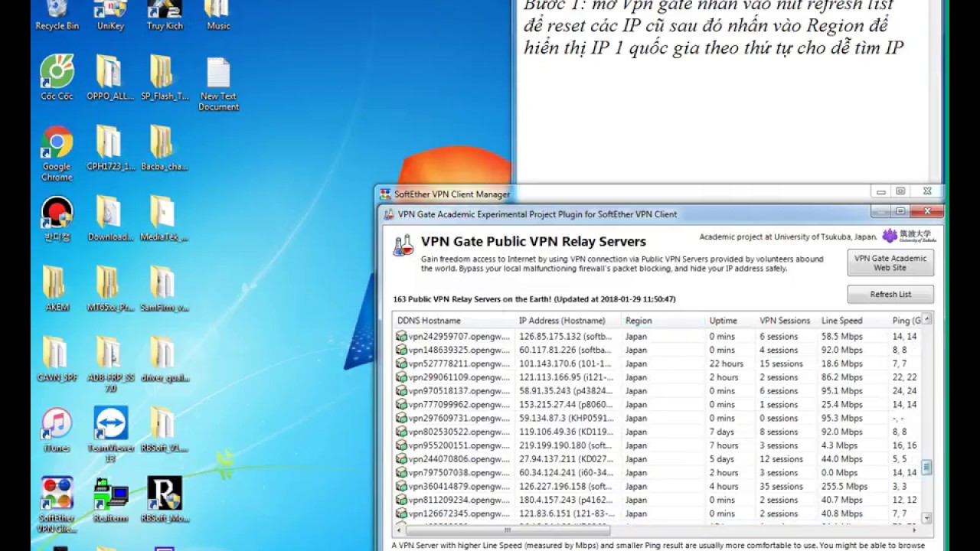Screen dimensions: 980x551
Task: Click the horizontal scrollbar thumb of server list
Action: pyautogui.click(x=508, y=530)
